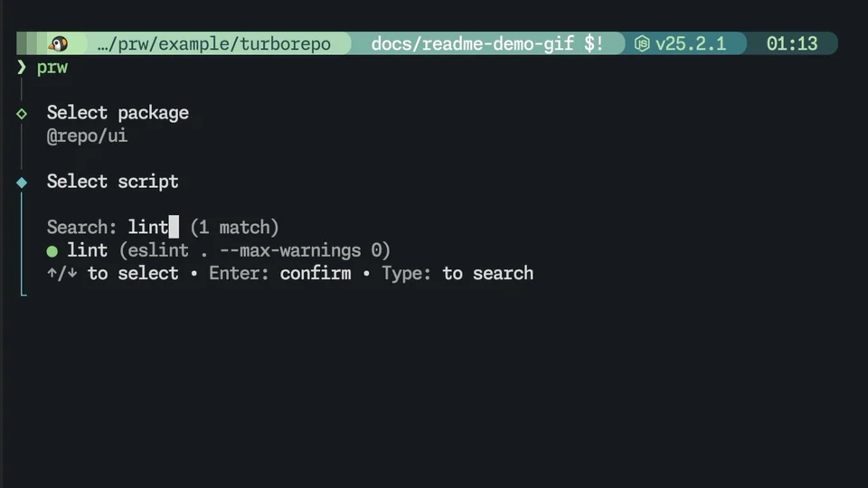The height and width of the screenshot is (488, 868).
Task: Click the up/down arrows hint icon
Action: click(62, 273)
